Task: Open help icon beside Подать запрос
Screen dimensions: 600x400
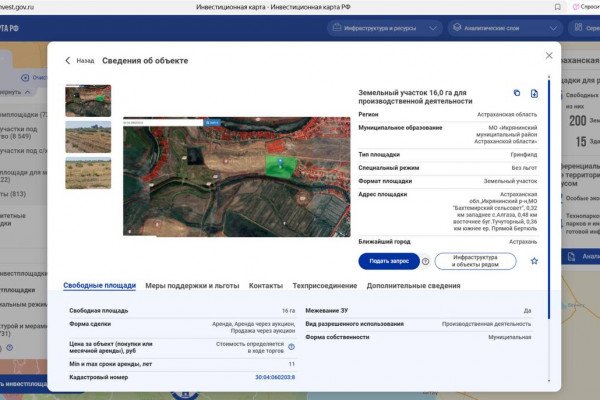Action: click(x=426, y=261)
